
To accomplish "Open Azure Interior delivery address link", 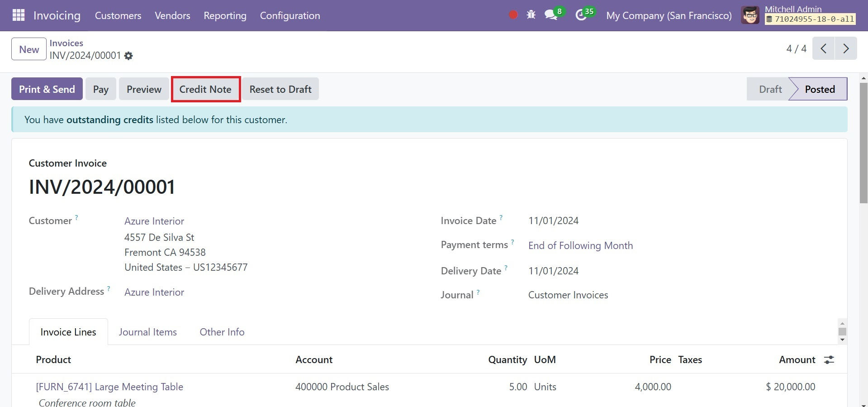I will tap(154, 292).
